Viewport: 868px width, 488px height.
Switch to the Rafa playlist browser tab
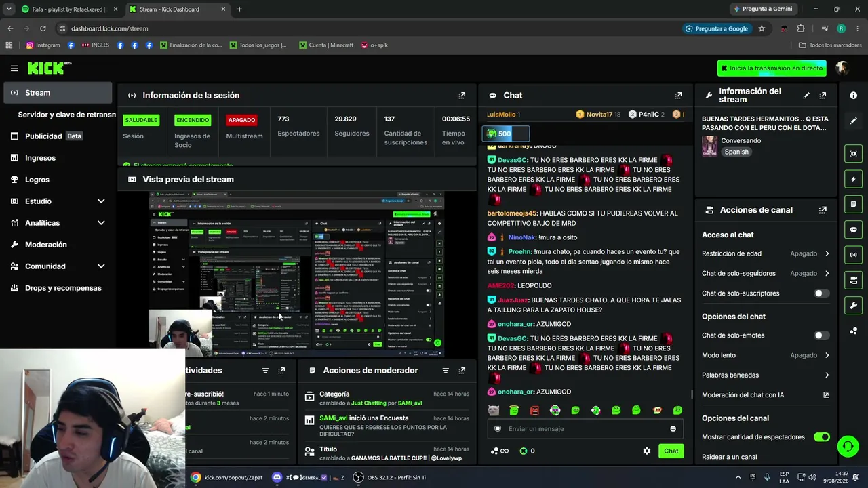click(x=68, y=9)
